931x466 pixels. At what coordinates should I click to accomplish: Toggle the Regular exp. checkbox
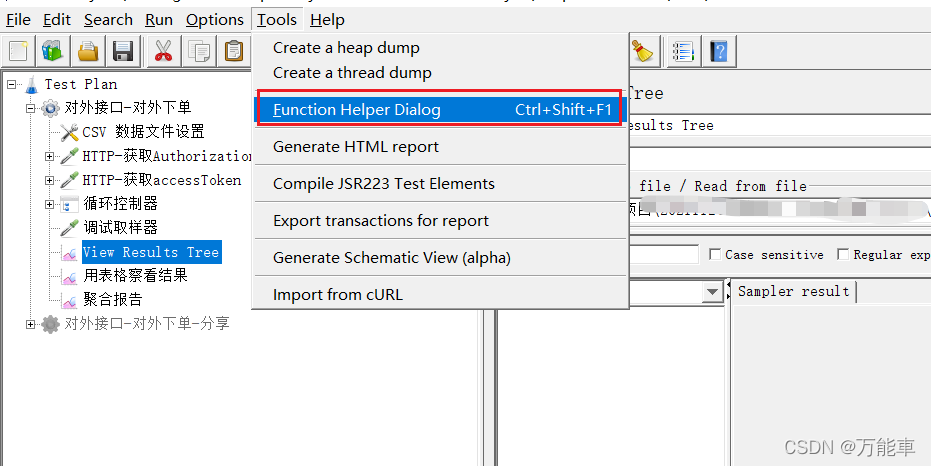843,255
